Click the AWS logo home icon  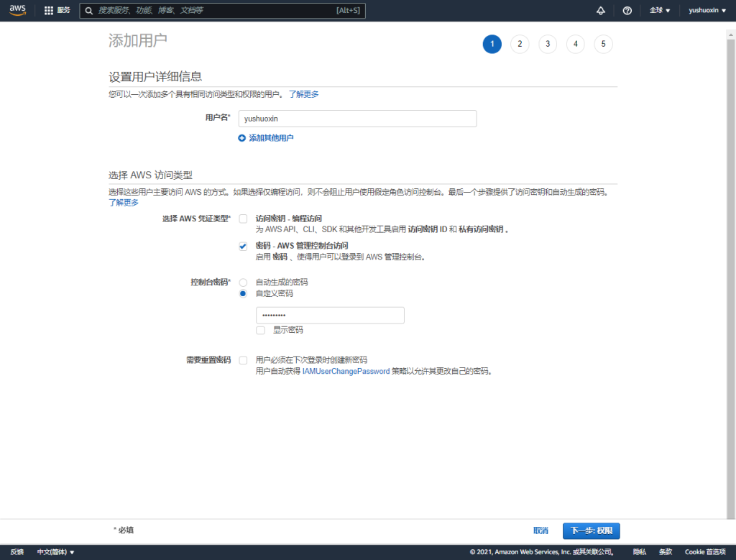coord(17,10)
